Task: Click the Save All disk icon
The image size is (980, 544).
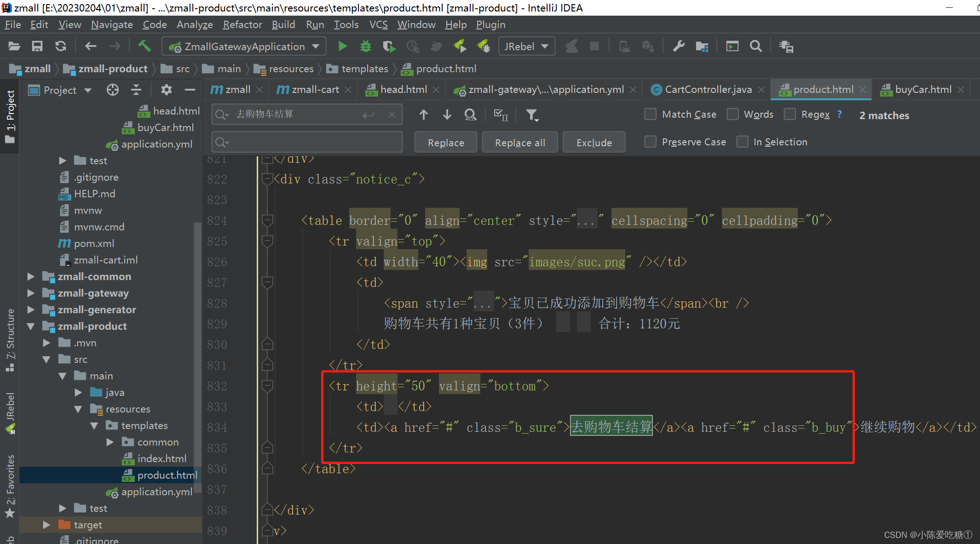Action: [x=37, y=46]
